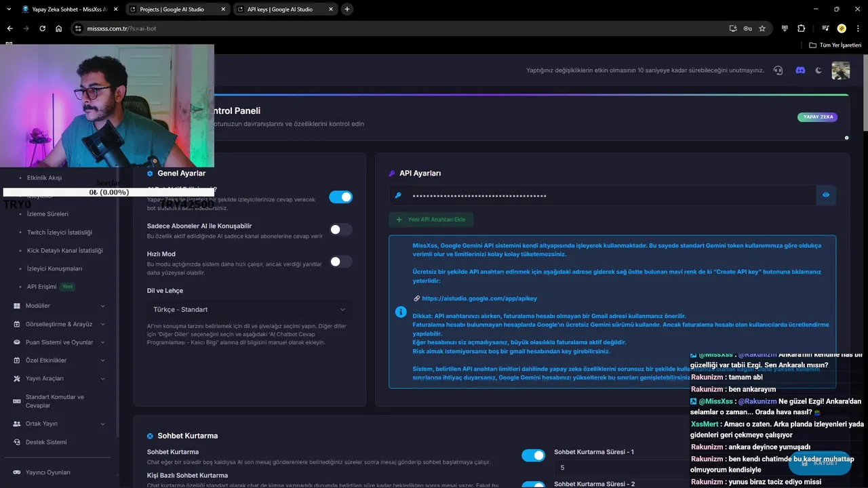This screenshot has width=868, height=488.
Task: Expand Ortak Yayın chevron
Action: [x=102, y=424]
